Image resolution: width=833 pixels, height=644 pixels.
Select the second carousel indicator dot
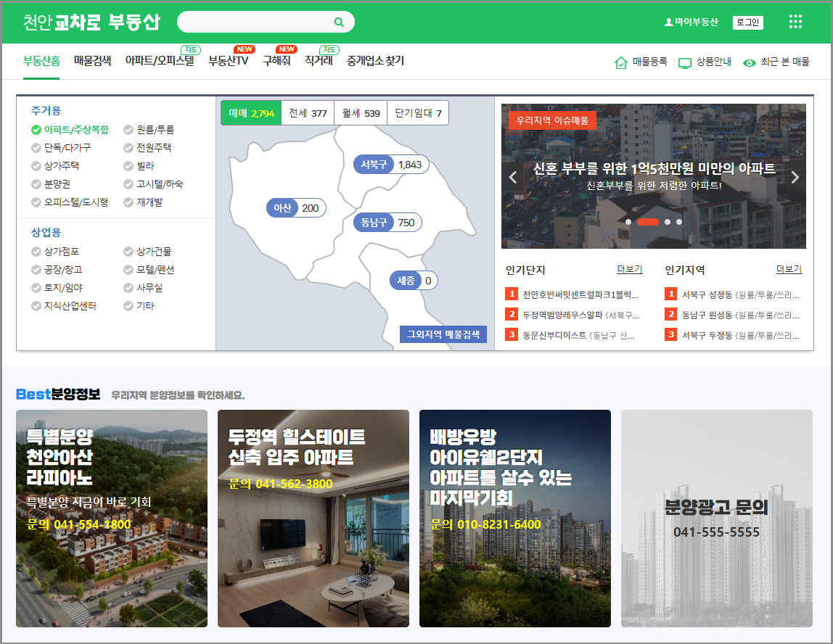coord(647,222)
